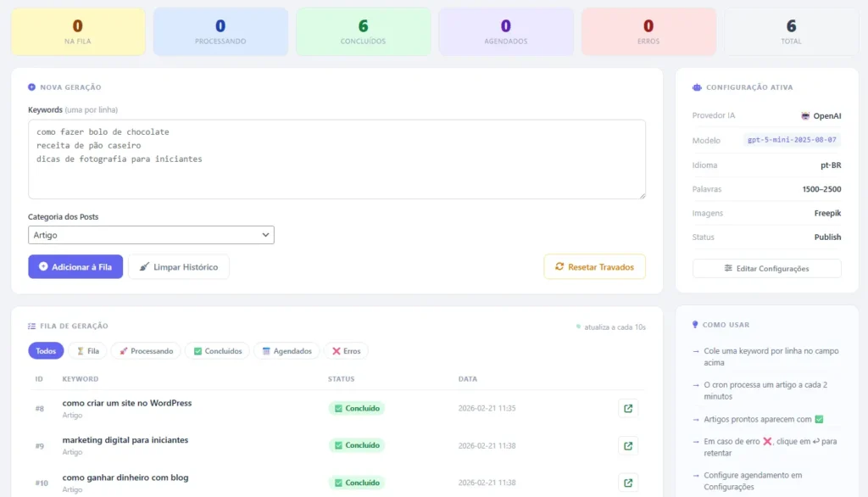The image size is (868, 497).
Task: Click the Agendados counter card
Action: click(506, 31)
